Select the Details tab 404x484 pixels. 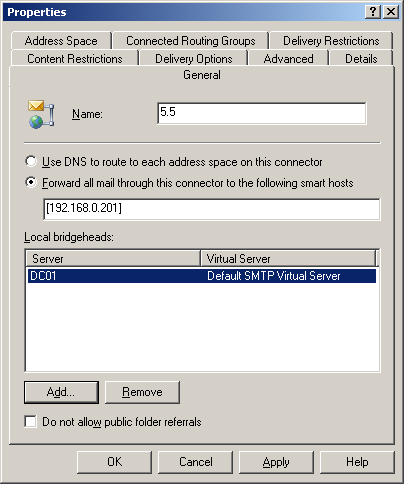point(361,59)
